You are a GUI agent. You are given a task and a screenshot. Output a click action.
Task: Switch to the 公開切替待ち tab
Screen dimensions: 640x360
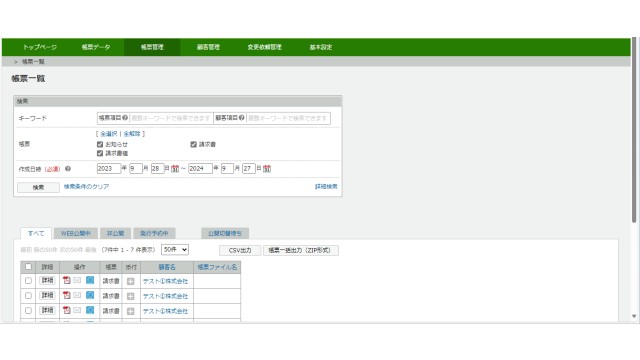(x=225, y=233)
